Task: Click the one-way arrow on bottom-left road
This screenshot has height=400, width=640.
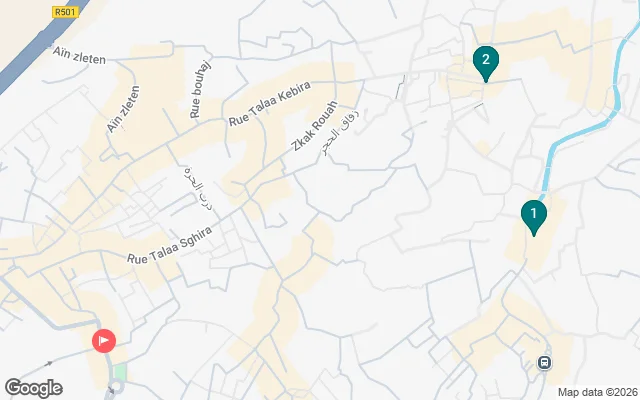Action: (48, 364)
